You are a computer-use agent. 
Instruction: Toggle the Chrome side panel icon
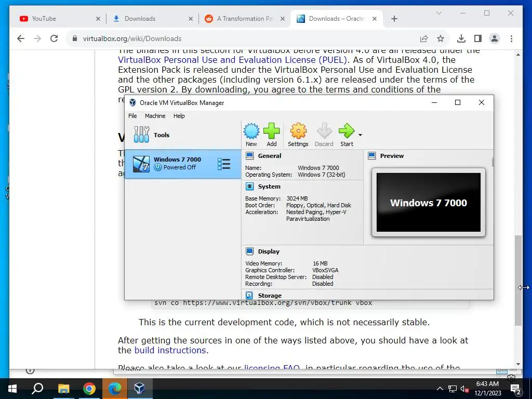point(478,38)
